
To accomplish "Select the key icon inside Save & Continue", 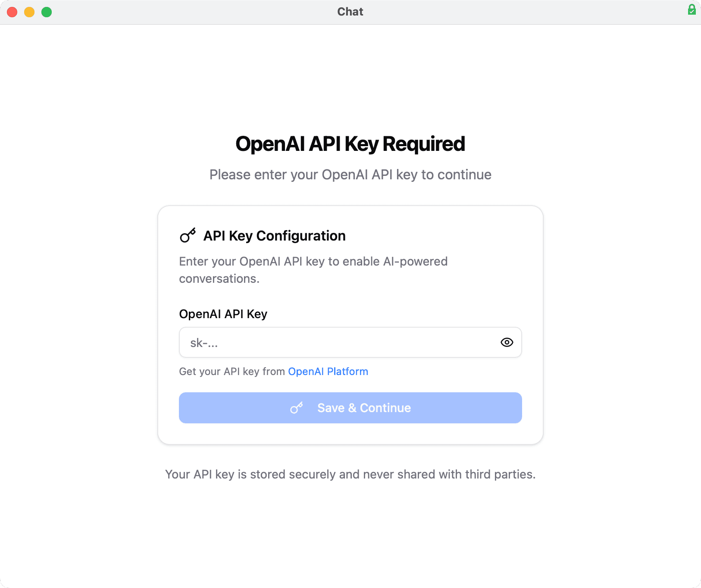I will [x=297, y=408].
